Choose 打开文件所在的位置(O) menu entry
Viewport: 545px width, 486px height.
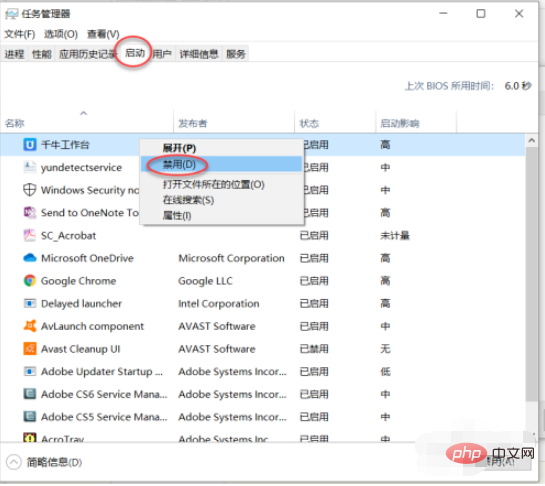(x=221, y=184)
